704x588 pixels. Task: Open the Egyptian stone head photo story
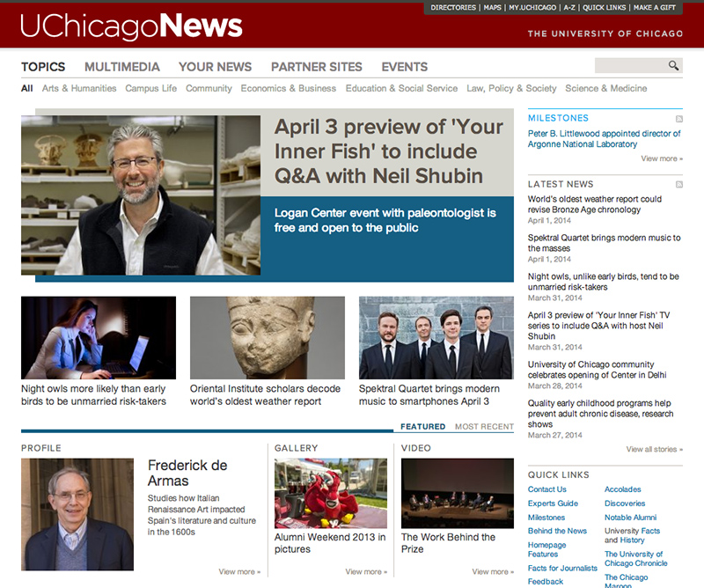pyautogui.click(x=268, y=338)
